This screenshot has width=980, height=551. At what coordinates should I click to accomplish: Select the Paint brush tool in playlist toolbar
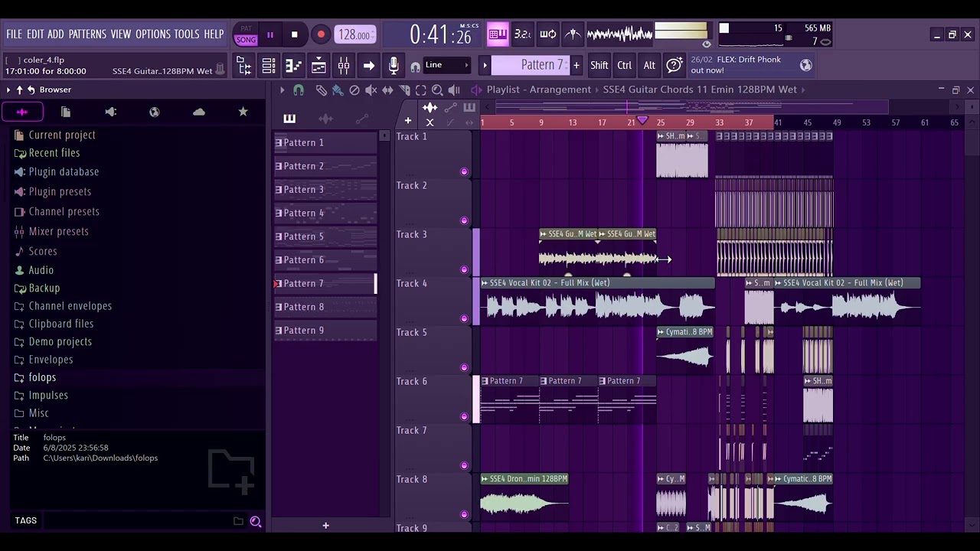(x=338, y=90)
